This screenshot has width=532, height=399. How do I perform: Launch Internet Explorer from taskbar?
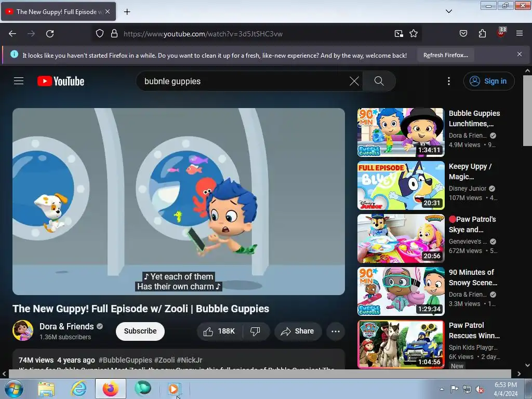[78, 389]
